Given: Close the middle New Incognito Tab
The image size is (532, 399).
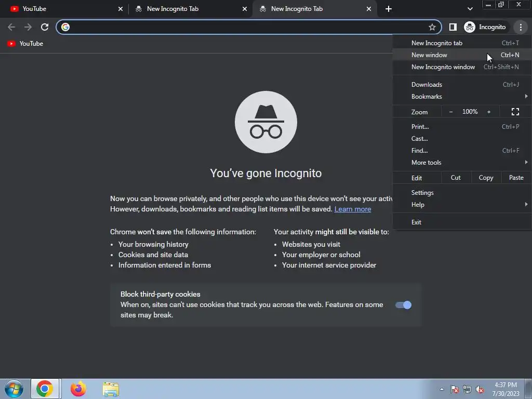Looking at the screenshot, I should point(245,9).
